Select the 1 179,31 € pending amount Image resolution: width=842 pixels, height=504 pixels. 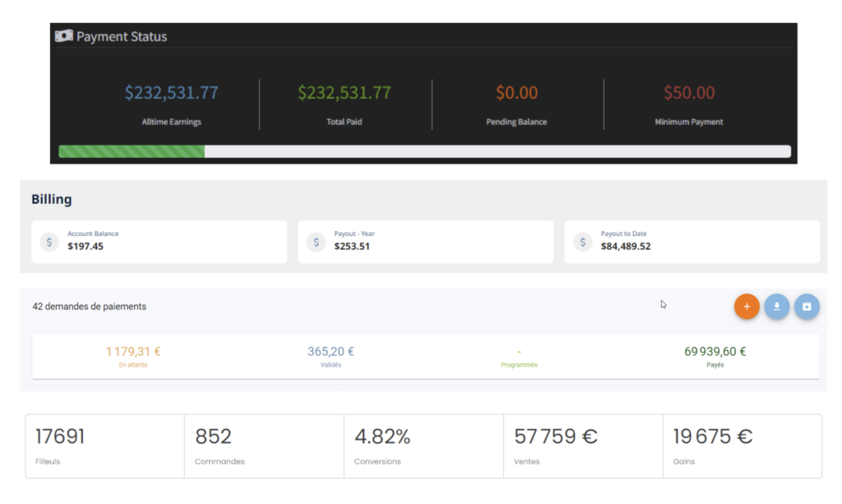point(133,352)
